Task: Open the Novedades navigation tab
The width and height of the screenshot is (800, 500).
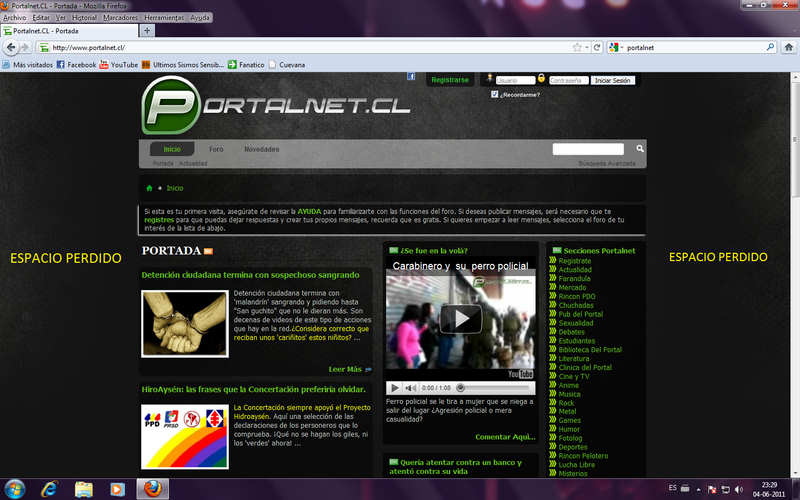Action: [261, 149]
